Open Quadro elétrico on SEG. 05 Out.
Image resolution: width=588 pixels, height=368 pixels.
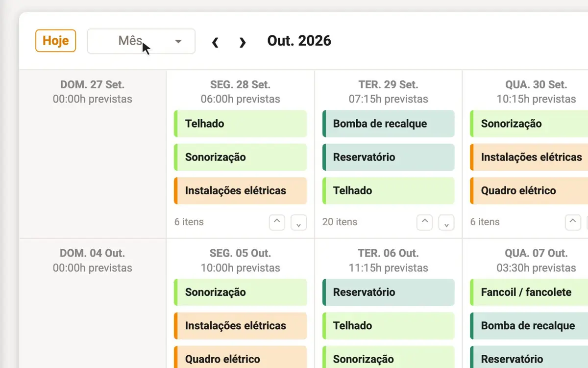pos(240,357)
